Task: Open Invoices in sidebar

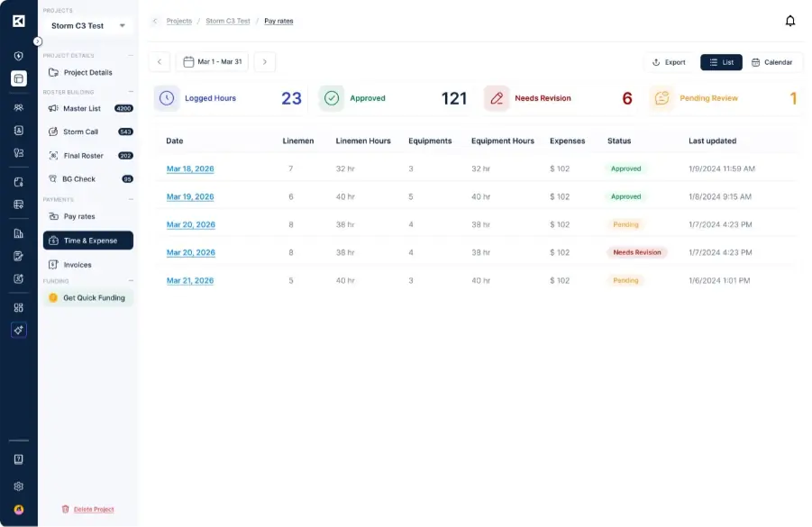Action: click(x=88, y=265)
